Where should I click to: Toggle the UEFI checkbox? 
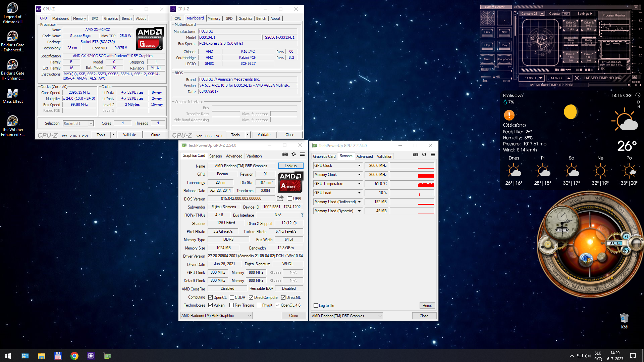tap(290, 199)
